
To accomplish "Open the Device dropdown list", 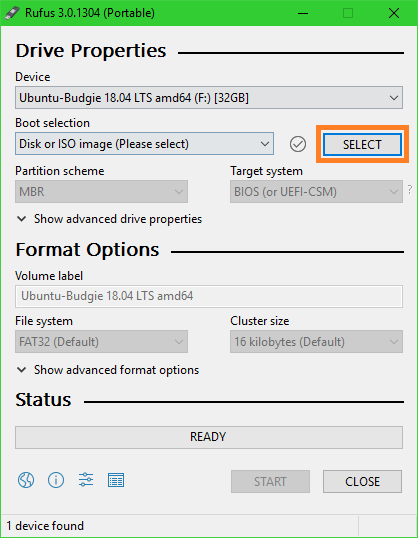I will 209,98.
